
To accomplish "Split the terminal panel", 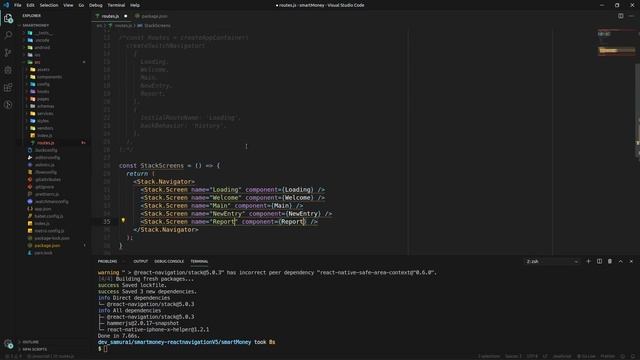I will [x=599, y=261].
